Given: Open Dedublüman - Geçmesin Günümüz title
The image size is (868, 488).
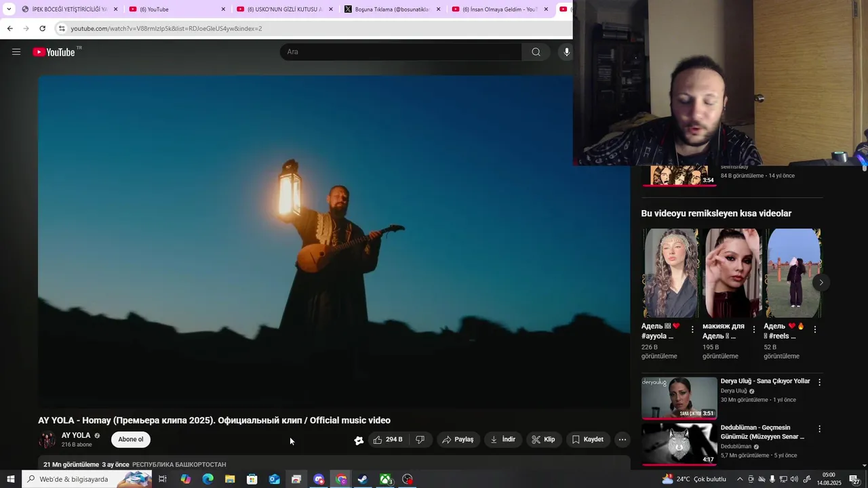Looking at the screenshot, I should click(x=762, y=432).
